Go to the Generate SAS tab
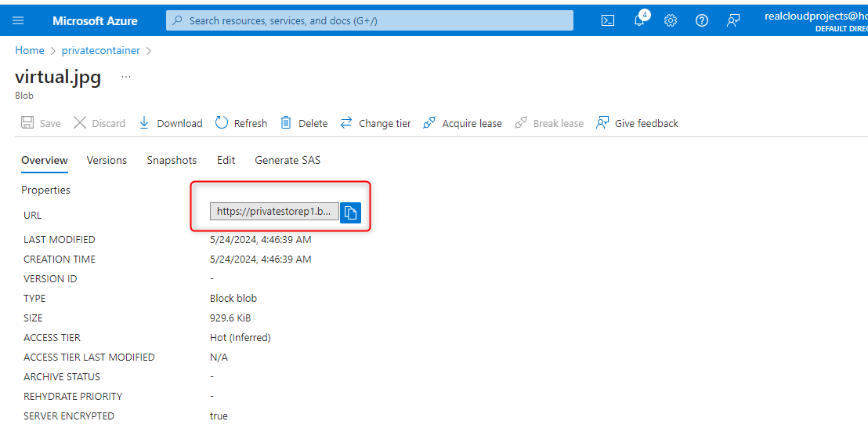 (x=288, y=160)
